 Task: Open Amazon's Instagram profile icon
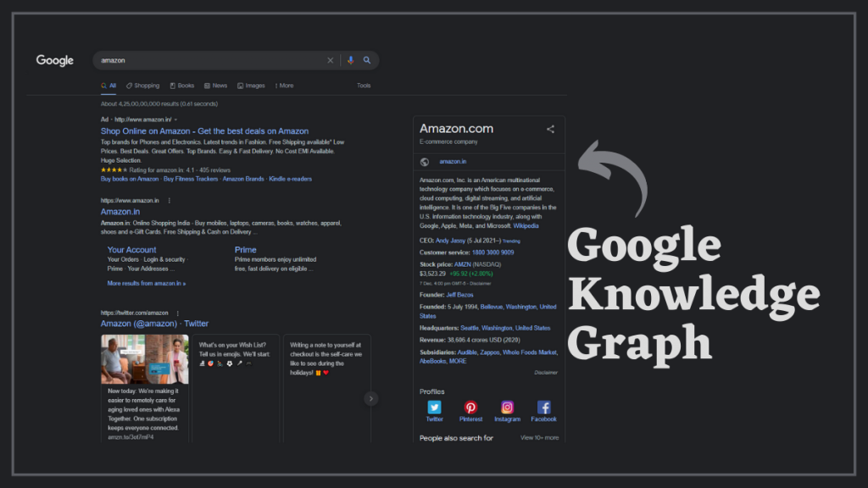(x=508, y=407)
